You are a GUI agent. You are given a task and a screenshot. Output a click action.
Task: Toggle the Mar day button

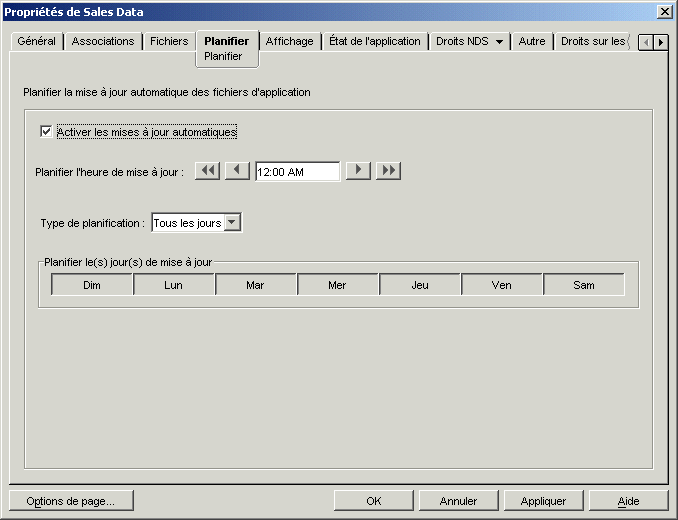click(x=255, y=285)
